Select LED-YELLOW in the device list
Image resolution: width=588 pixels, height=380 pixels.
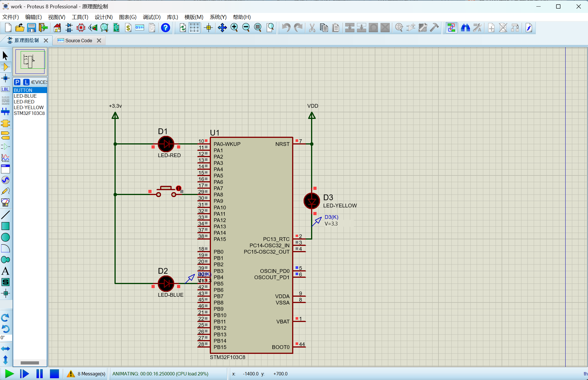tap(30, 107)
